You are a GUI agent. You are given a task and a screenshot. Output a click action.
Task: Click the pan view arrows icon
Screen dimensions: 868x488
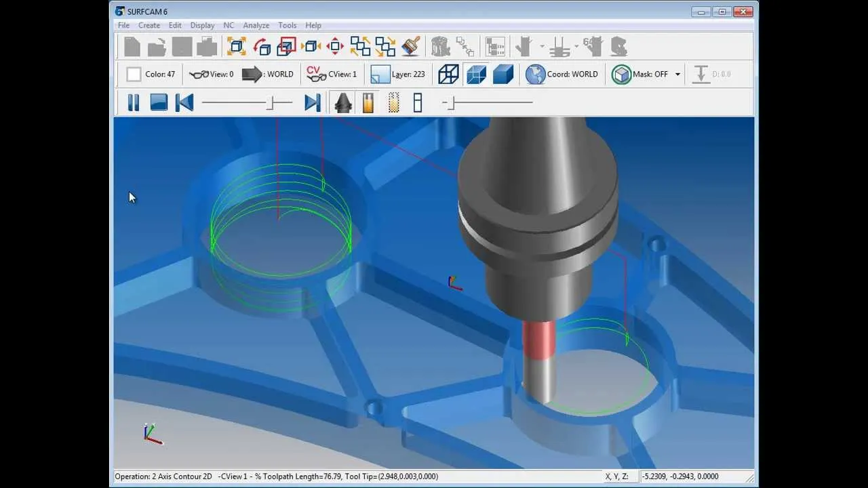[x=335, y=46]
